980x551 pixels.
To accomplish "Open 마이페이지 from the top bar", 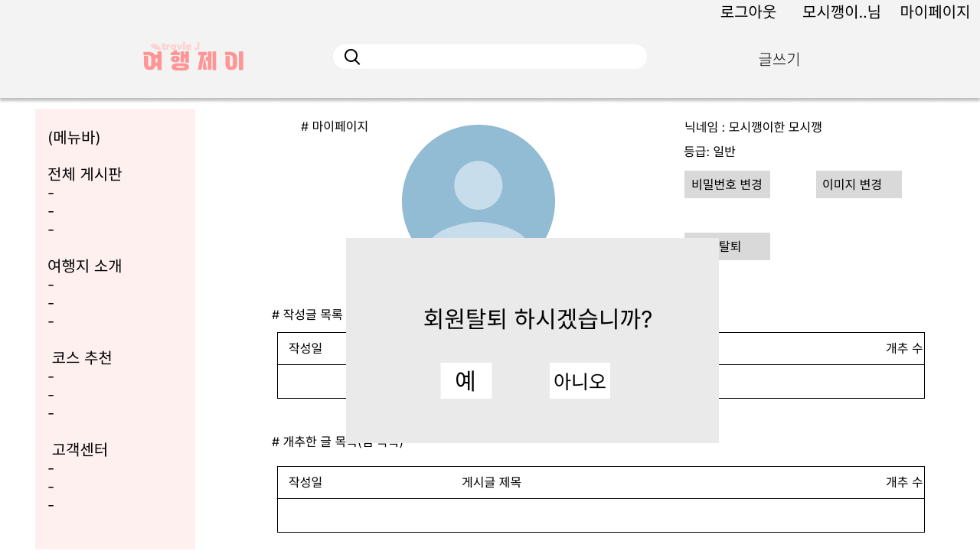I will coord(935,11).
